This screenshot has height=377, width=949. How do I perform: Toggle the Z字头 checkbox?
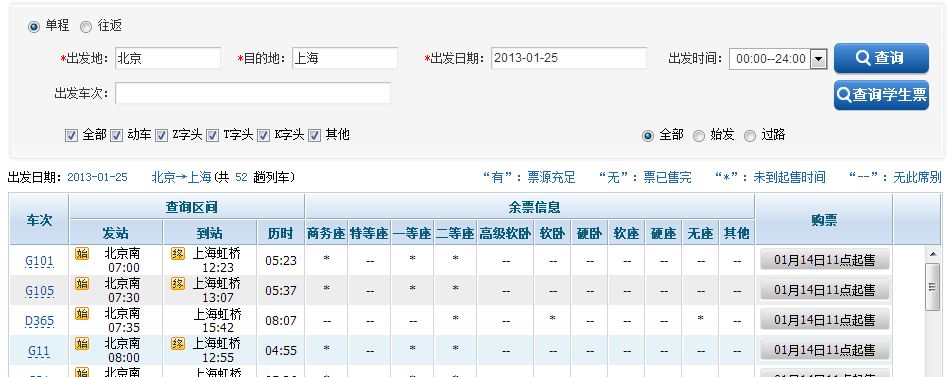pyautogui.click(x=161, y=135)
